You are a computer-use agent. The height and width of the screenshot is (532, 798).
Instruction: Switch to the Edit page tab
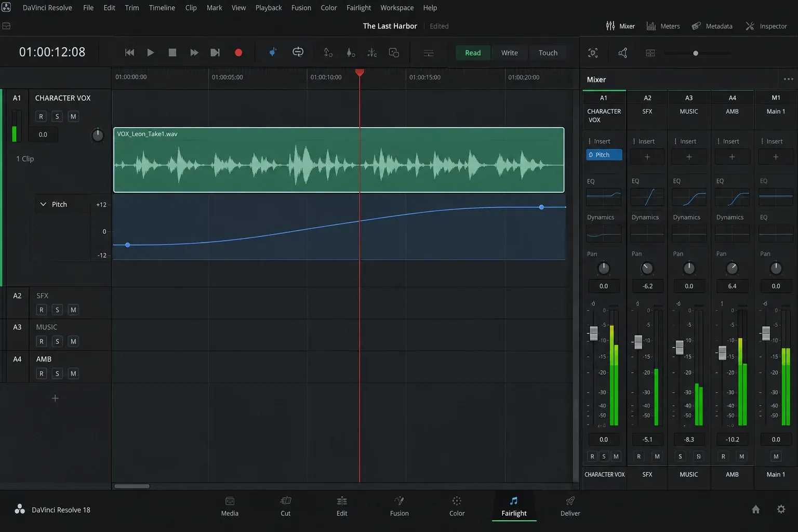click(x=342, y=507)
